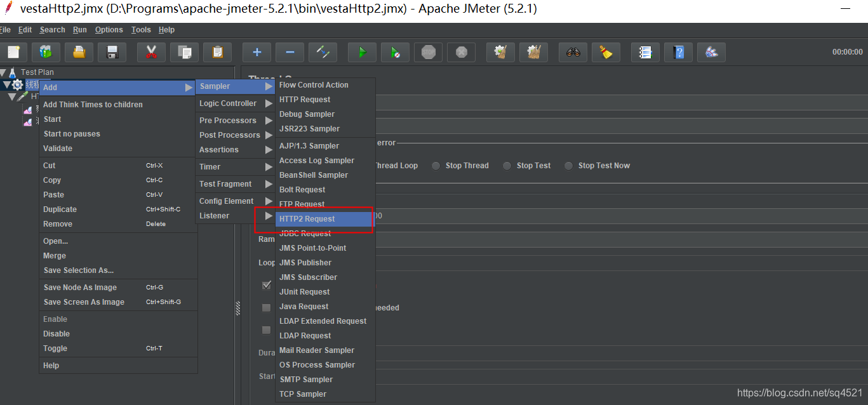Open the Assertions submenu
Screen dimensions: 868x405
(x=236, y=150)
